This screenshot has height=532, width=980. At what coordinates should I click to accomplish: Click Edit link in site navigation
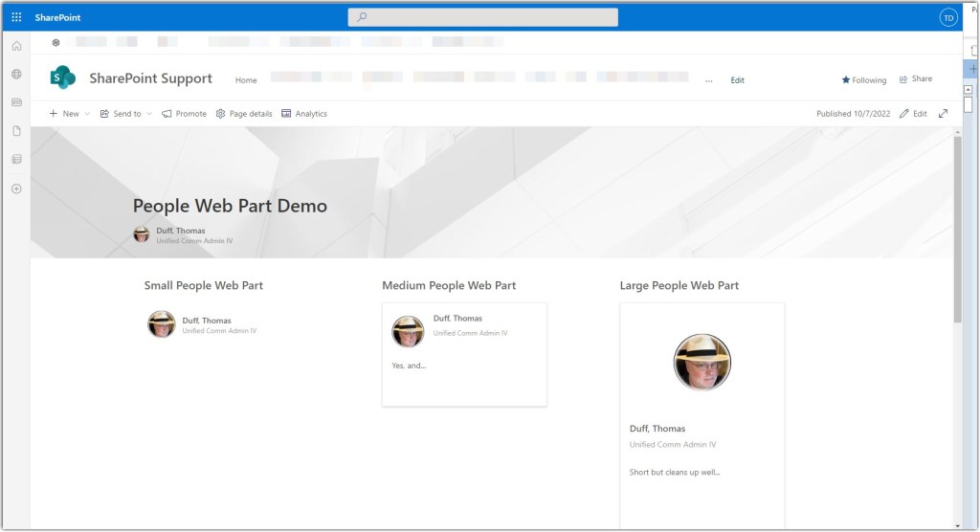pos(737,80)
